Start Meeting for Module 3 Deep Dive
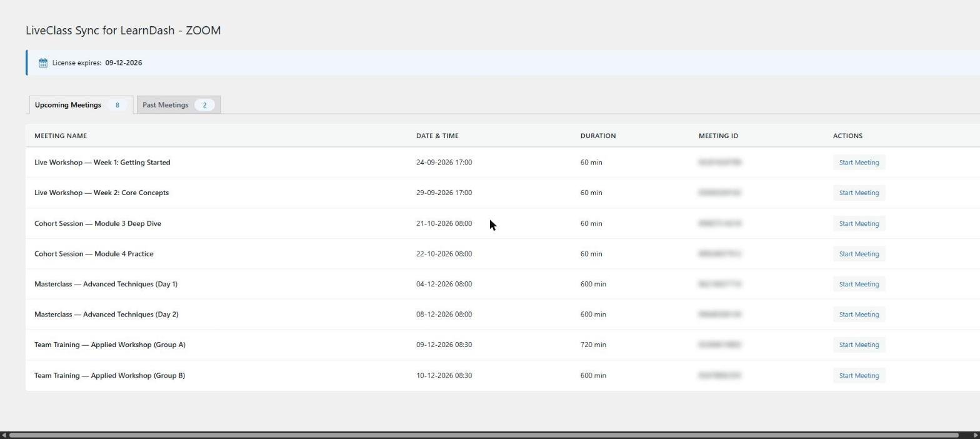 point(859,223)
